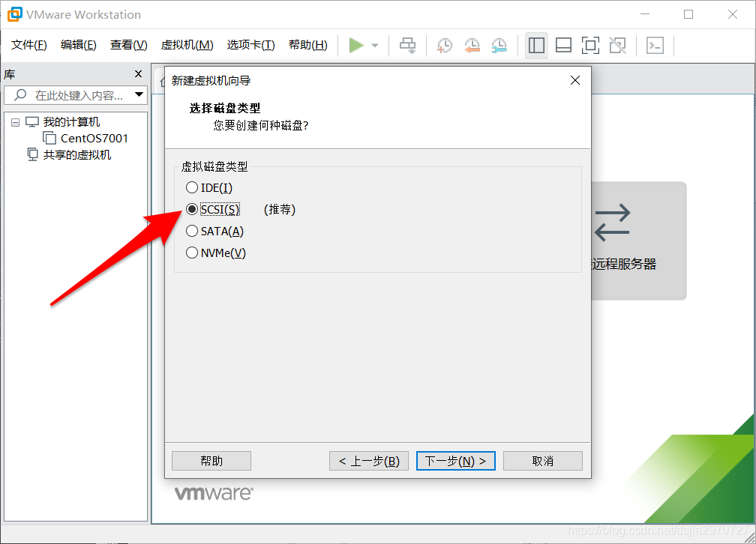Select the SATA(A) disk type radio button
The height and width of the screenshot is (544, 756).
tap(192, 232)
